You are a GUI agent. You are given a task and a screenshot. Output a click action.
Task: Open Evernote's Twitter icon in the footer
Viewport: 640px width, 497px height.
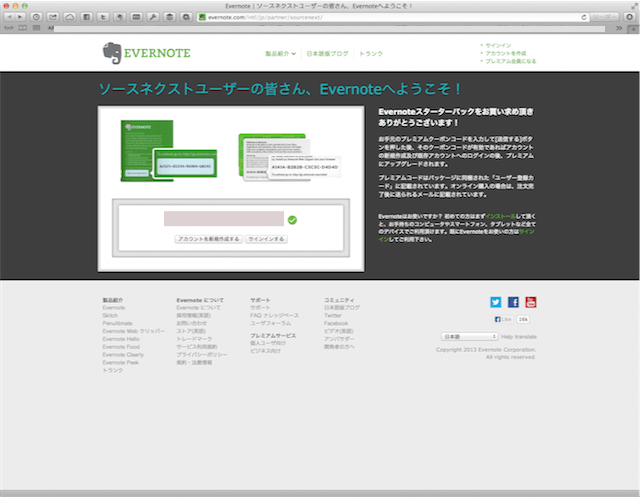(496, 302)
